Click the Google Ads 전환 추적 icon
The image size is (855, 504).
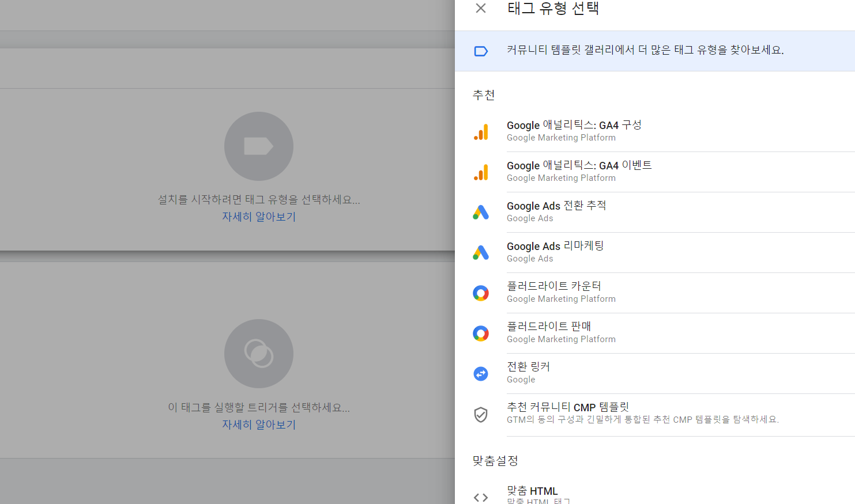(481, 213)
